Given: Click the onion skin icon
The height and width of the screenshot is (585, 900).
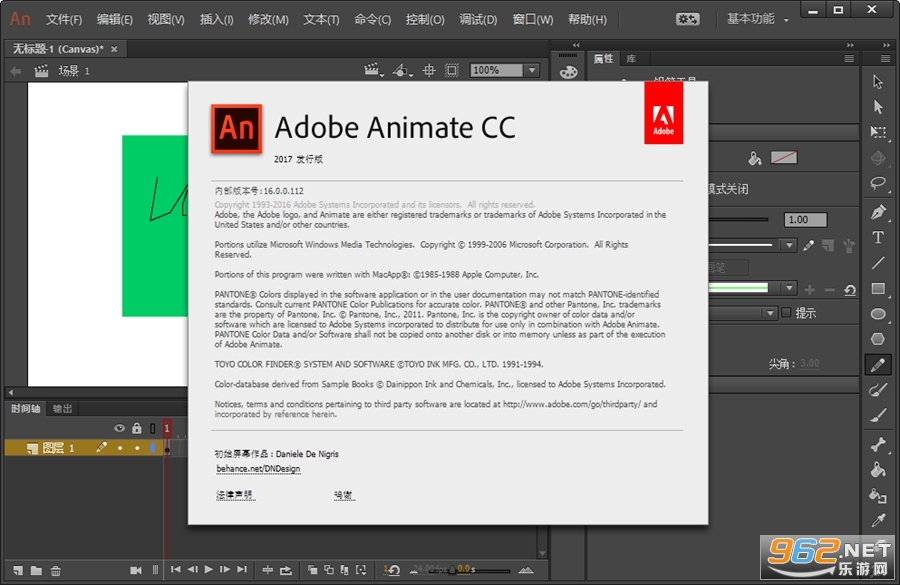Looking at the screenshot, I should point(312,569).
